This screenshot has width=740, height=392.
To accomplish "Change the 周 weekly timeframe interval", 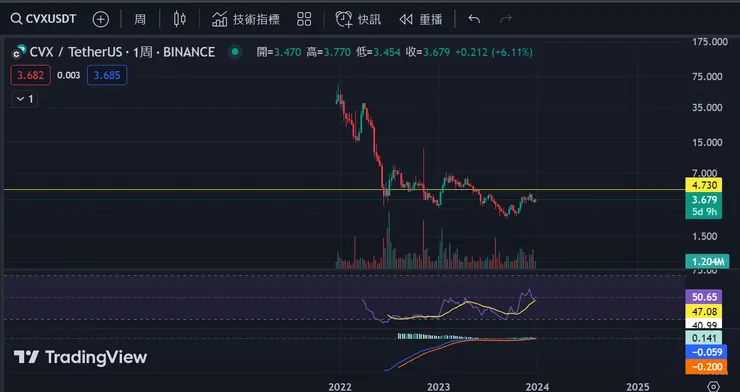I will [140, 19].
